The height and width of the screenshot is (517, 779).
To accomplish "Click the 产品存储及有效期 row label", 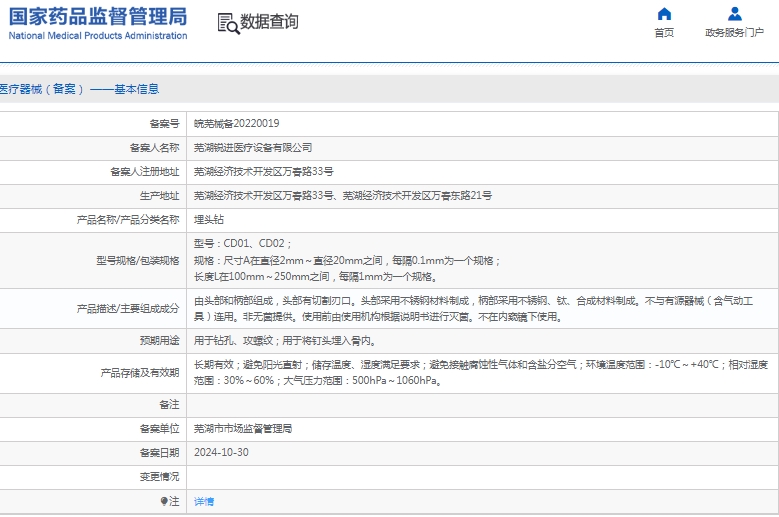I will coord(140,372).
